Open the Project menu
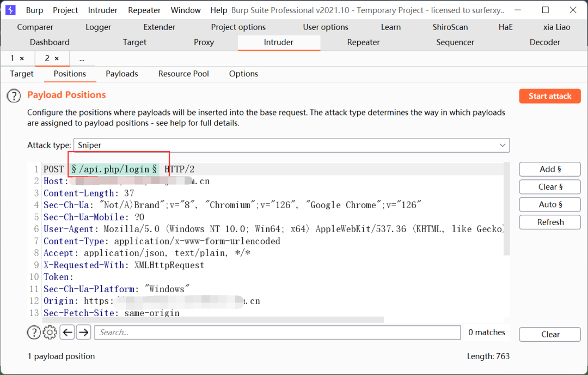The image size is (588, 375). [65, 10]
